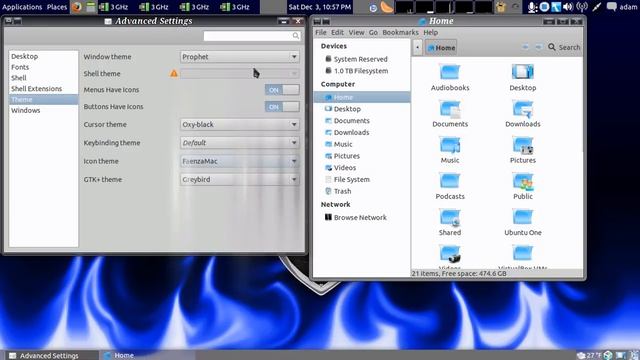Image resolution: width=640 pixels, height=360 pixels.
Task: Toggle Buttons Have Icons switch
Action: pos(282,107)
